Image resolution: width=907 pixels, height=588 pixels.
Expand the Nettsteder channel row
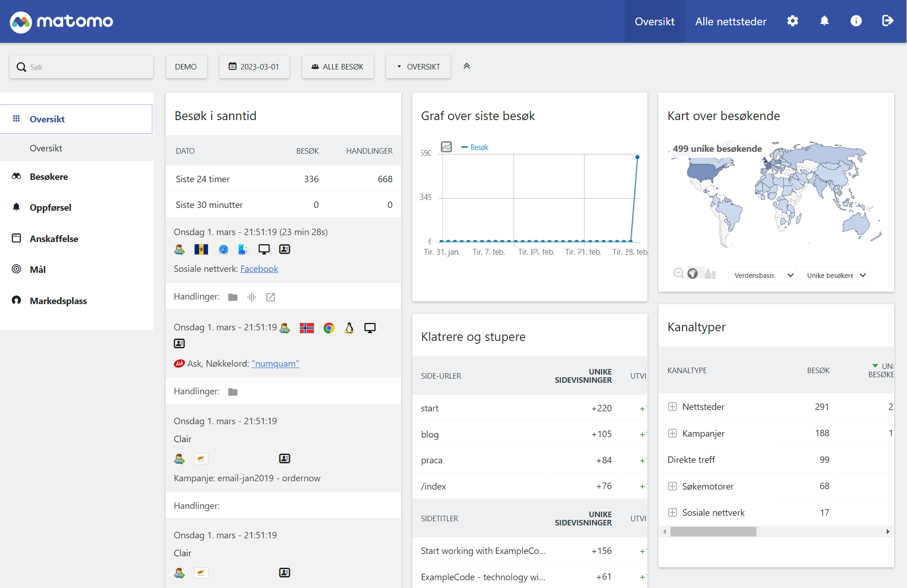click(672, 407)
